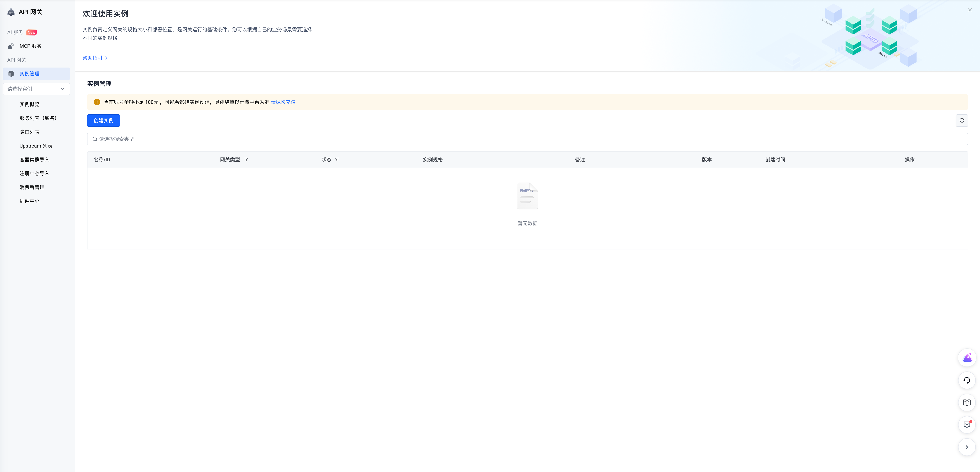Click the API 网关 logo icon
This screenshot has height=472, width=980.
(11, 12)
